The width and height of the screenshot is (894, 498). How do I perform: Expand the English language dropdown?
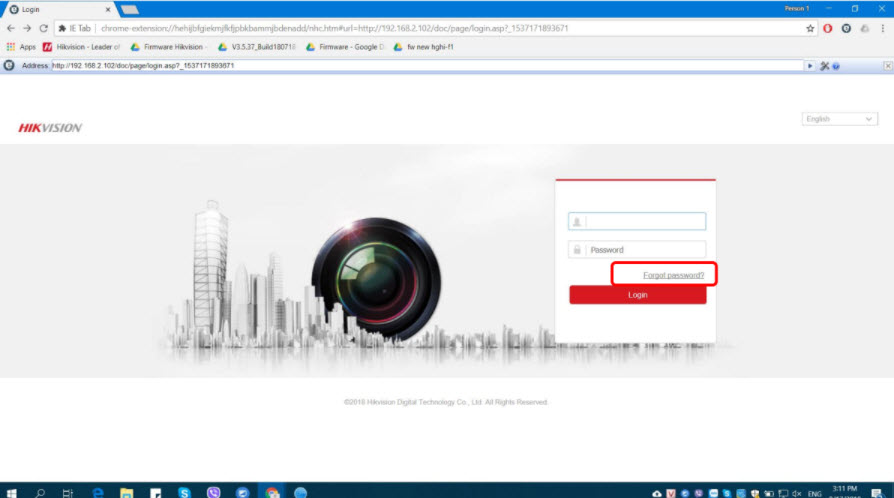[x=840, y=119]
